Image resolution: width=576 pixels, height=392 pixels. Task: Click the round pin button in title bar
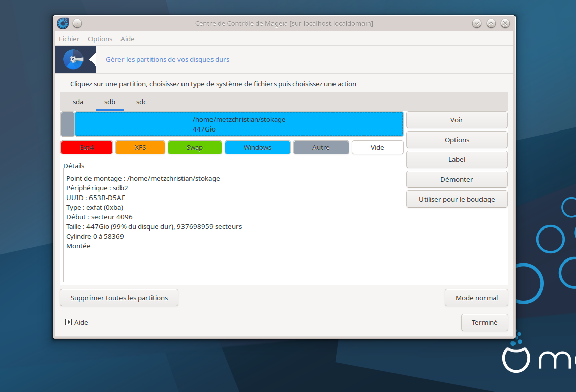[x=77, y=23]
